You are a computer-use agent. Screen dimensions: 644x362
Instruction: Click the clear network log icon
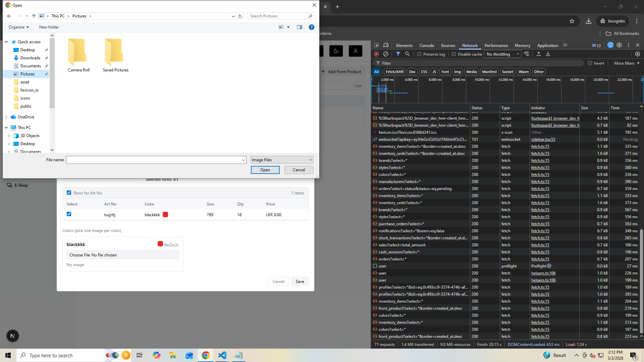click(x=386, y=54)
